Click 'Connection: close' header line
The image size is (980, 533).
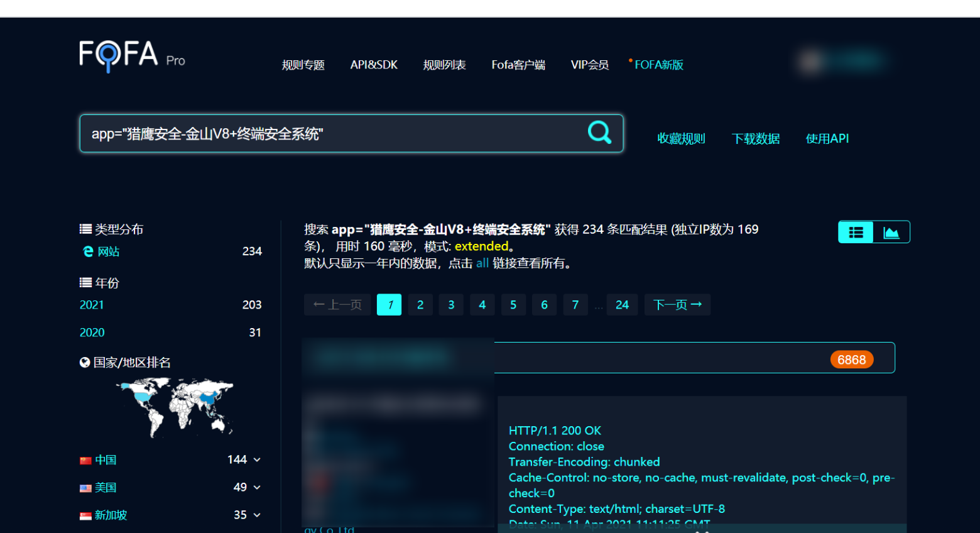[x=557, y=446]
